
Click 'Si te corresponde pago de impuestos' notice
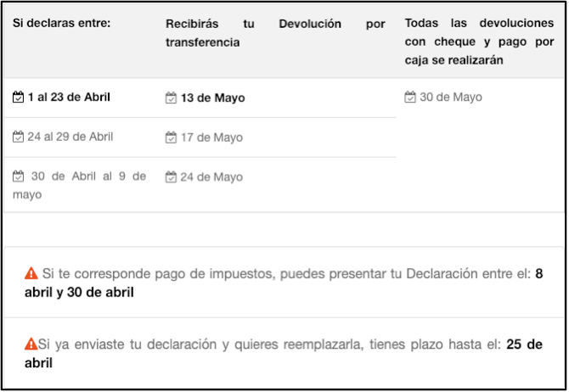point(284,283)
